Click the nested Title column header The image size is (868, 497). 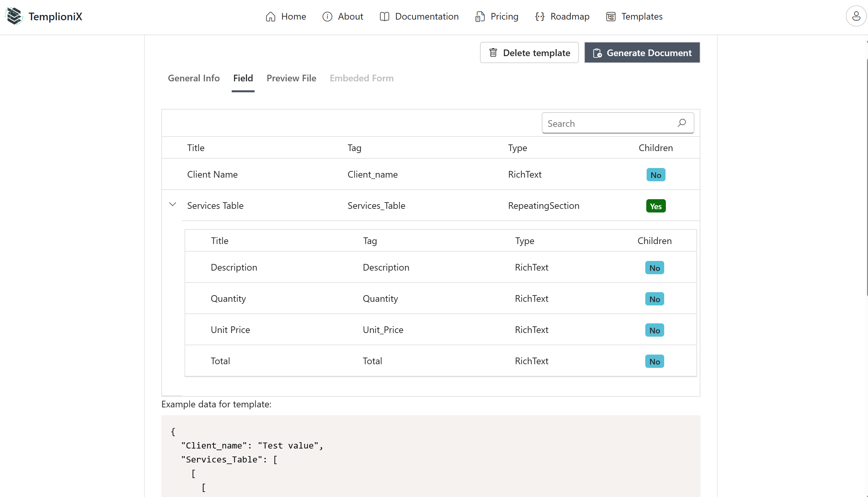coord(220,241)
